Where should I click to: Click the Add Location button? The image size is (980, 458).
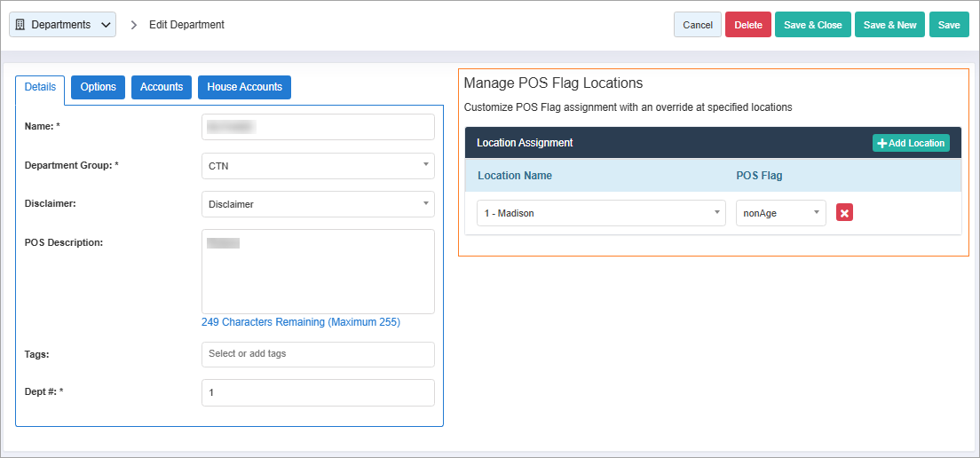(x=911, y=143)
